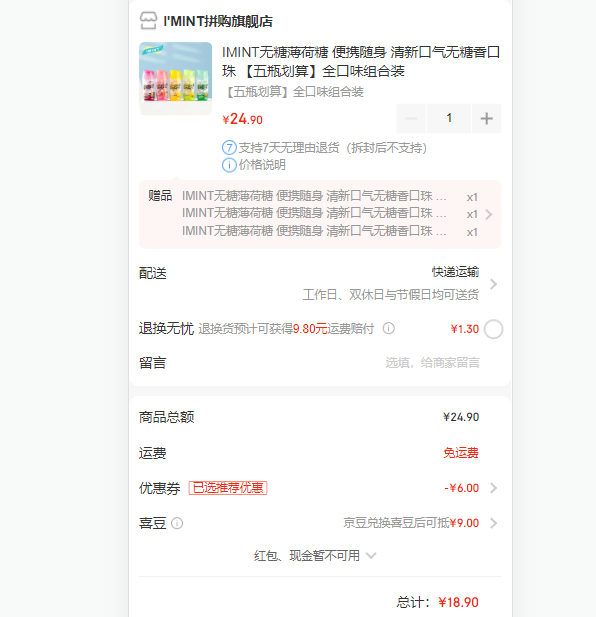Open the product title IMINT无糖薄荷糖
Viewport: 596px width, 617px height.
click(361, 61)
